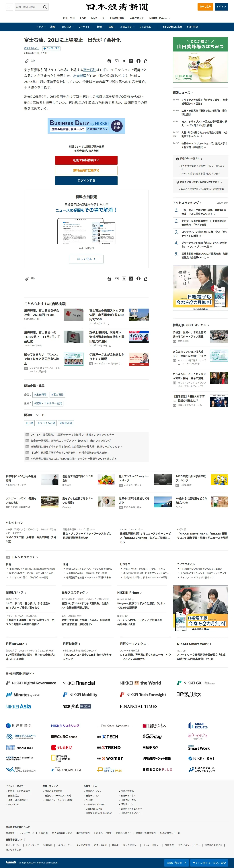The height and width of the screenshot is (868, 234).
Task: Click the dark blue ログインする button
Action: tap(86, 181)
